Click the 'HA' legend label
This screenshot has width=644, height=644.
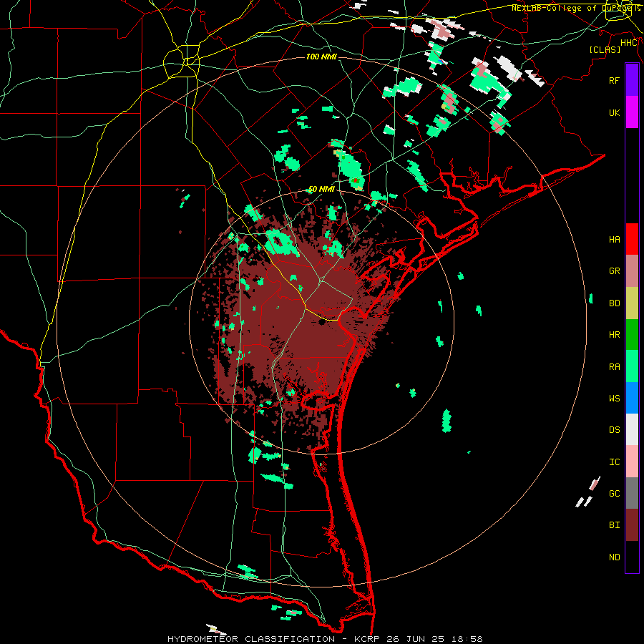point(614,239)
